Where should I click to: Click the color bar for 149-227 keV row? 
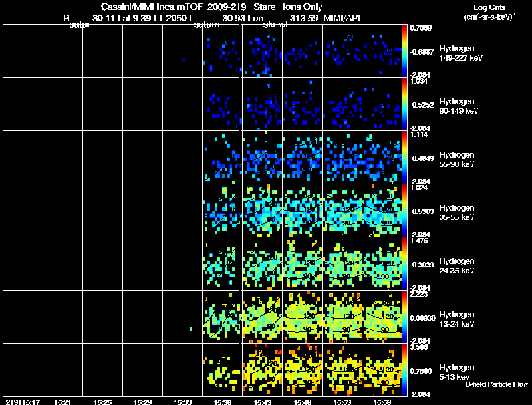[404, 51]
